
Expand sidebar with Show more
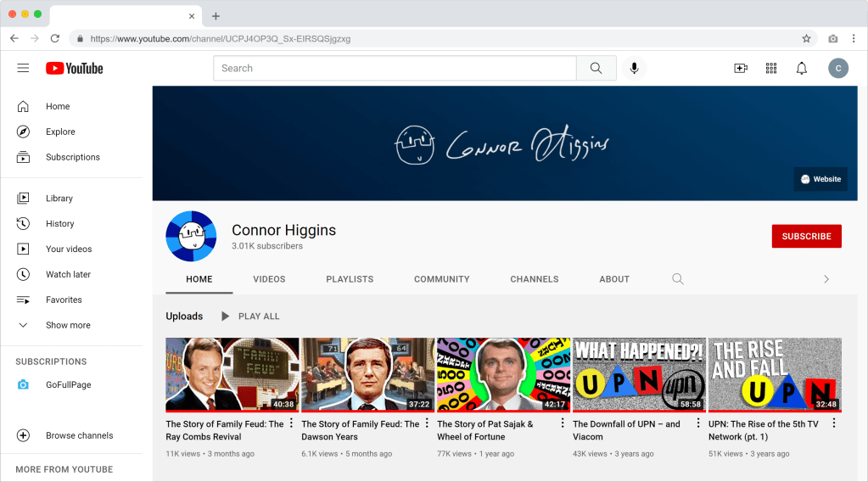pos(68,325)
